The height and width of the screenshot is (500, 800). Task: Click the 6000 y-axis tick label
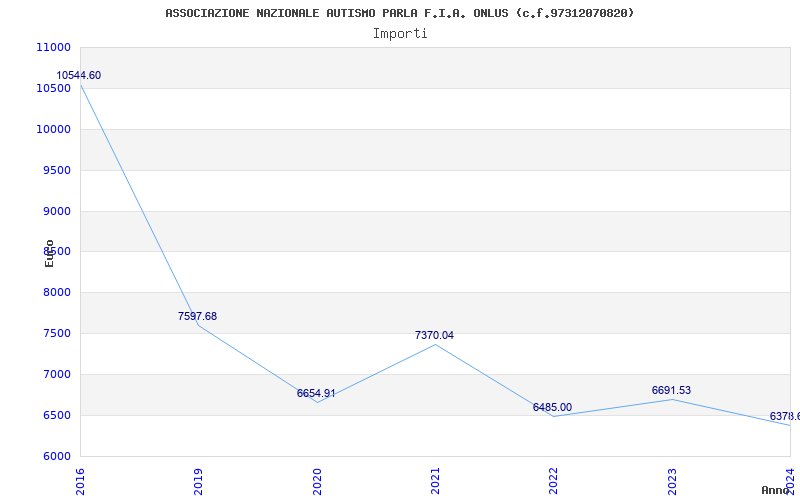click(x=56, y=456)
